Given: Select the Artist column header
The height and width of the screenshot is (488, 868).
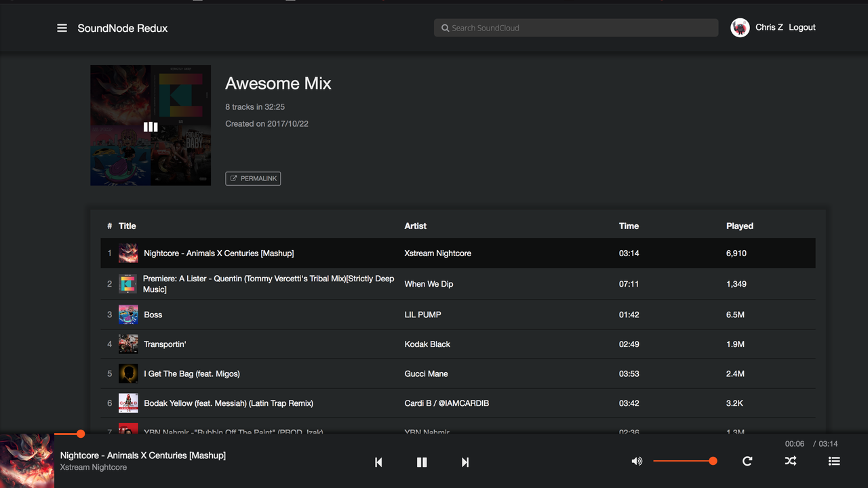Looking at the screenshot, I should pos(415,226).
